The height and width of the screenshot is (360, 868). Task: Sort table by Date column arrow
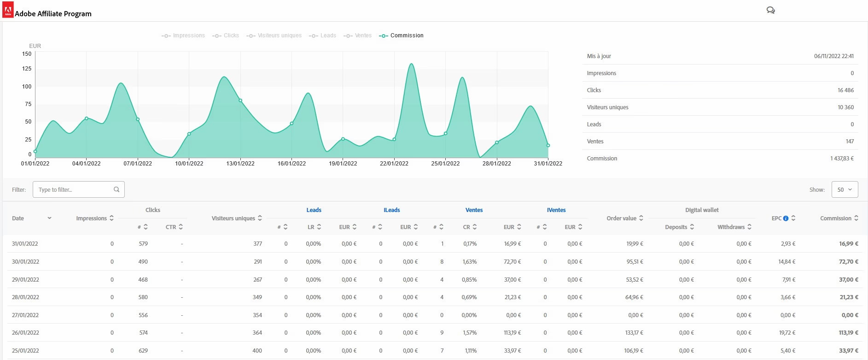[x=49, y=218]
